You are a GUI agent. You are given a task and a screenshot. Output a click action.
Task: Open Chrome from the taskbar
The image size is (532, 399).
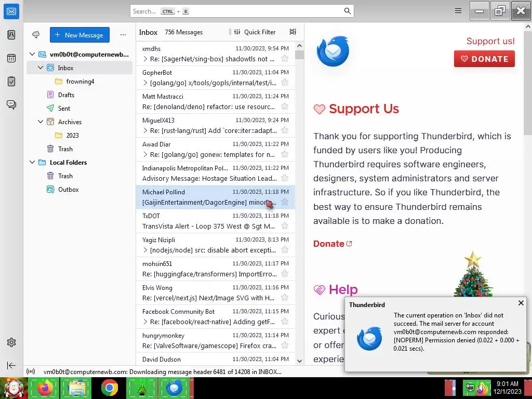109,388
